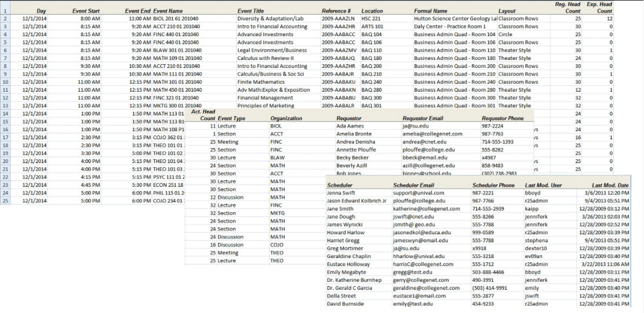
Task: Select the Layout column header
Action: click(506, 11)
